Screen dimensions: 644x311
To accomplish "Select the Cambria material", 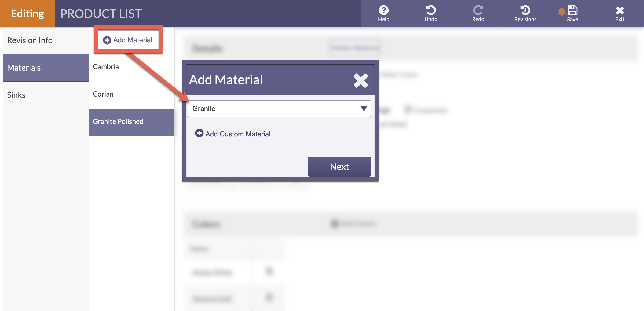I will tap(105, 67).
